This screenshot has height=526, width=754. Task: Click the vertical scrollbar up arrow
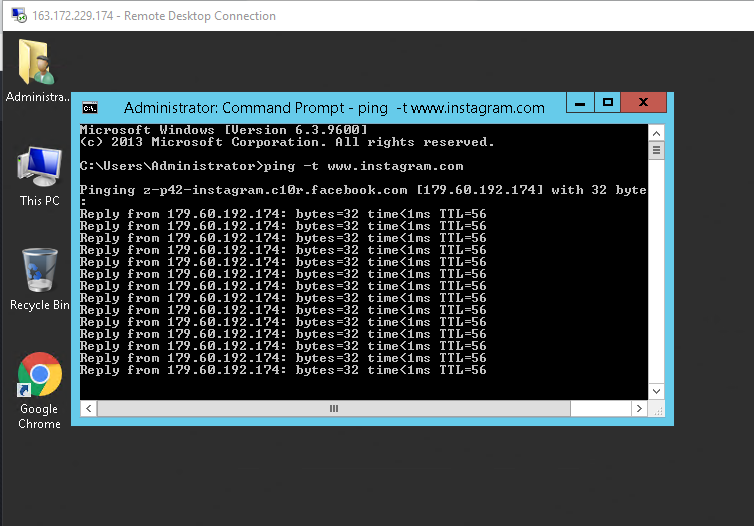656,133
